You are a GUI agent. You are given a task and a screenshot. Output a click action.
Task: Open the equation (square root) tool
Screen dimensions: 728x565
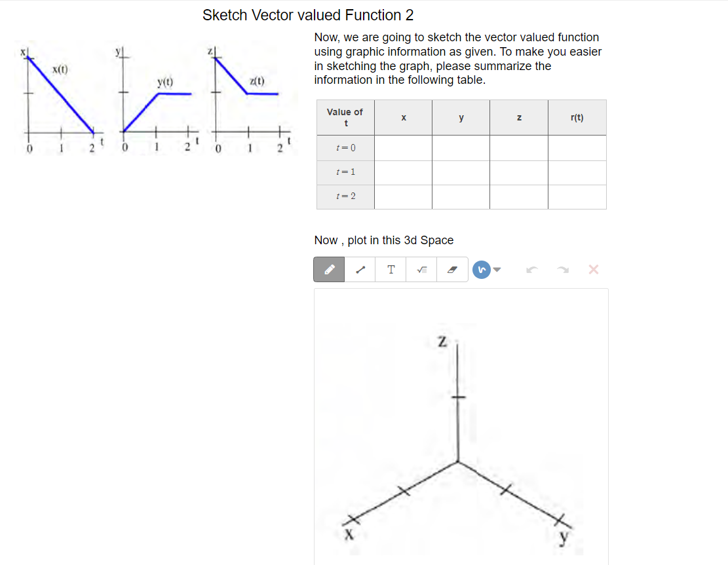click(421, 269)
